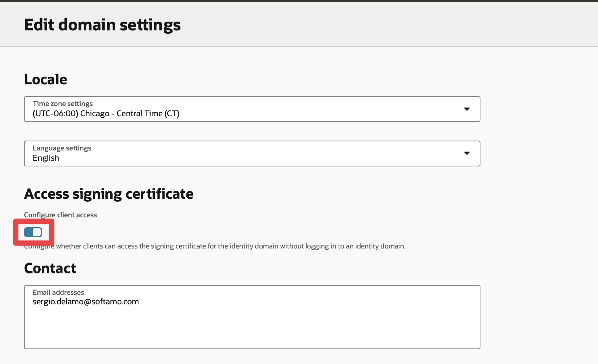The image size is (598, 364).
Task: Open the Time zone settings combo box
Action: pyautogui.click(x=252, y=109)
